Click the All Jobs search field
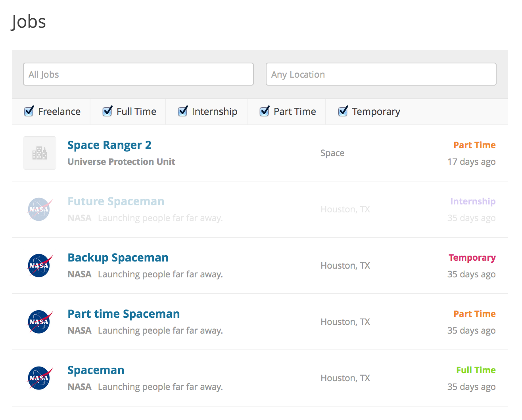This screenshot has width=522, height=420. 138,74
